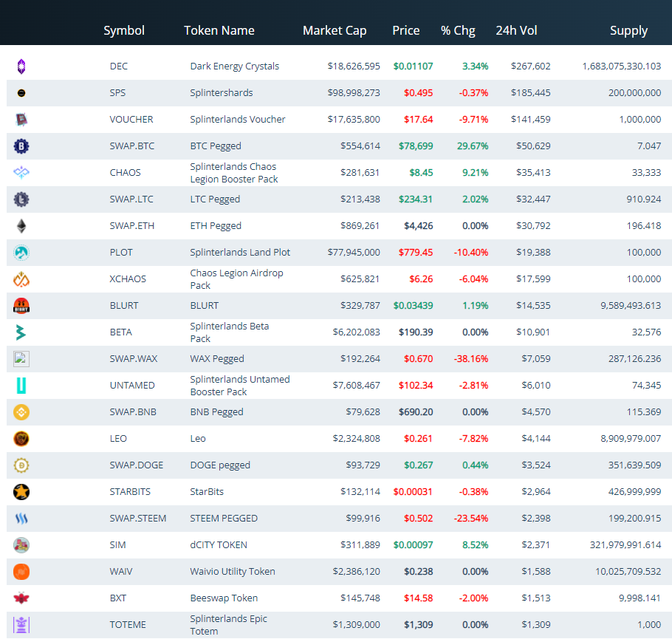
Task: Click the VOUCHER symbol text
Action: 131,120
